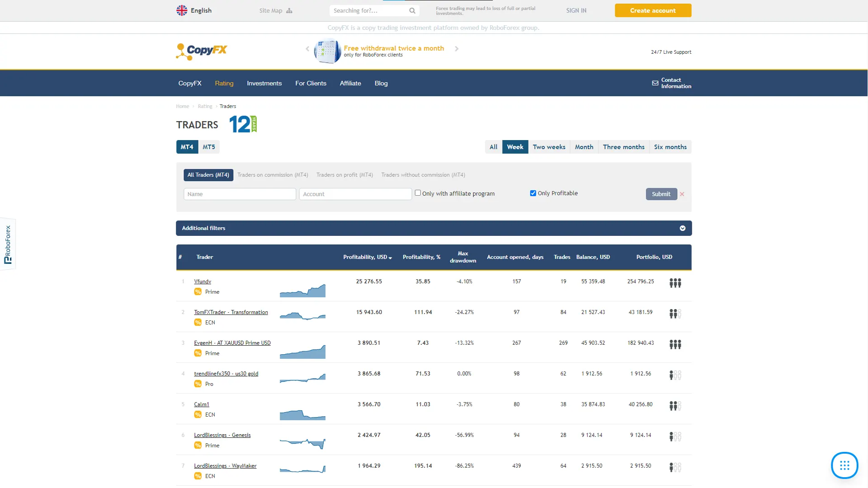Submit the trader filter form
The width and height of the screenshot is (868, 488).
(661, 194)
